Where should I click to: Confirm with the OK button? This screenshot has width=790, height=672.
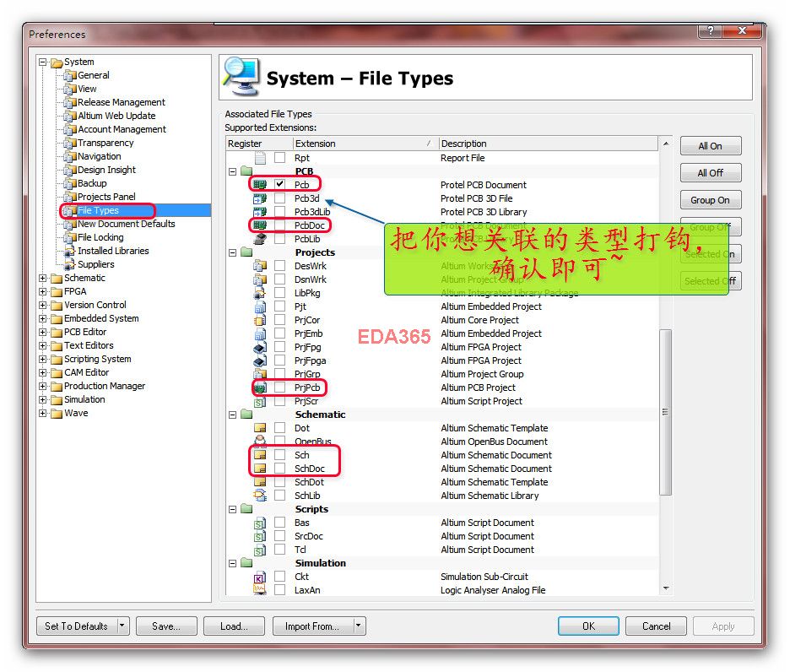588,626
